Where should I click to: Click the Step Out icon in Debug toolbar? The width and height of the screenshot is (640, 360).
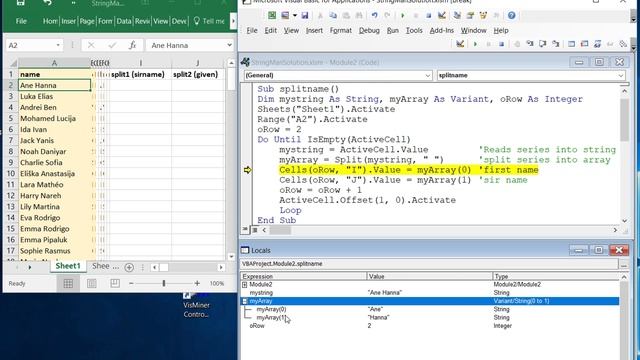(556, 44)
